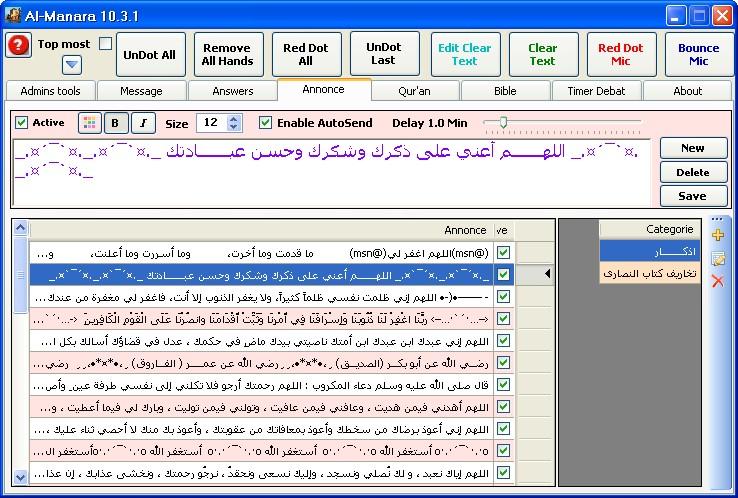Toggle bold formatting button
The width and height of the screenshot is (738, 498).
point(117,123)
